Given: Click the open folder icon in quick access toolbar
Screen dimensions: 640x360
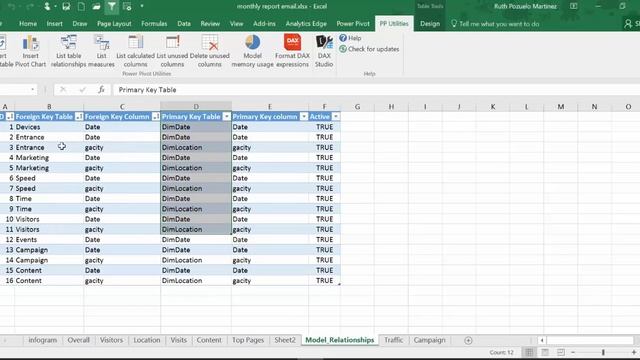Looking at the screenshot, I should (x=96, y=7).
